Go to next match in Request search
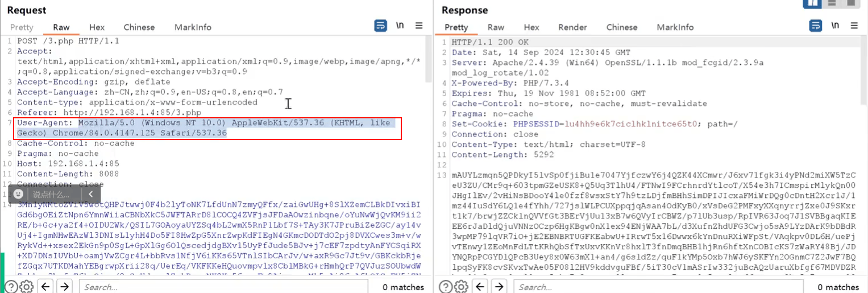The height and width of the screenshot is (293, 868). click(65, 287)
